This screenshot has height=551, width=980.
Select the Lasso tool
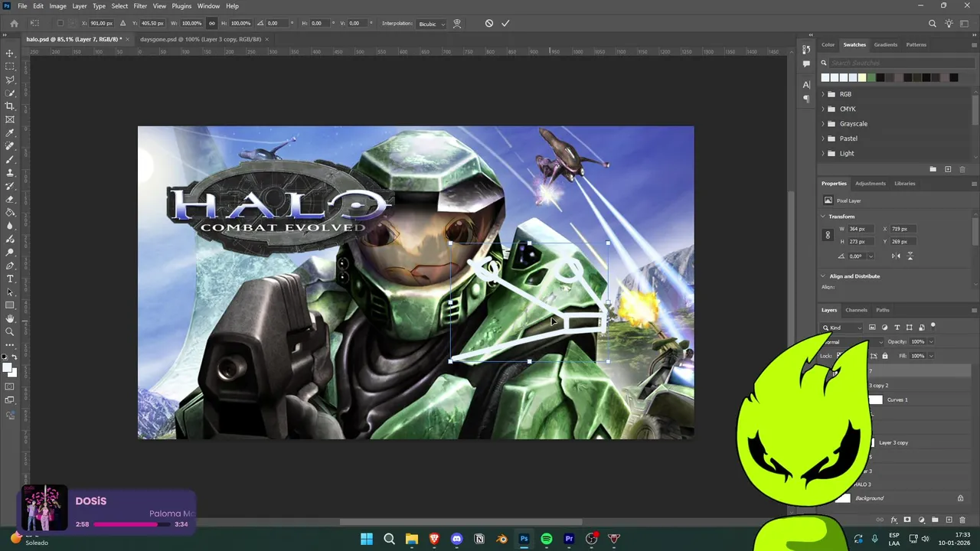click(10, 80)
